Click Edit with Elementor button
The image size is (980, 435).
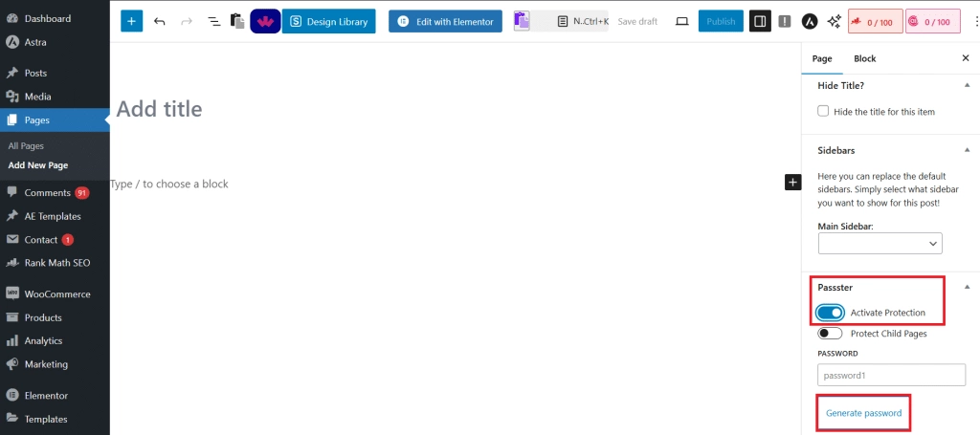pos(446,21)
